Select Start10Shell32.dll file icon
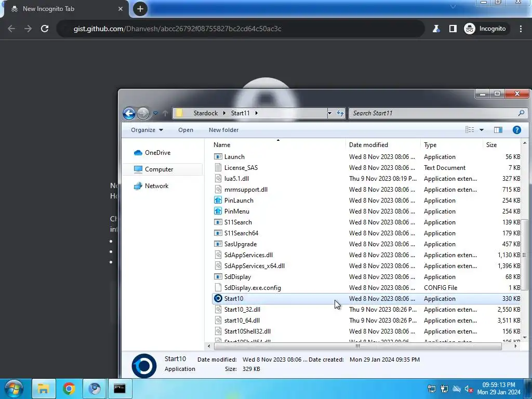Image resolution: width=532 pixels, height=399 pixels. pyautogui.click(x=218, y=331)
